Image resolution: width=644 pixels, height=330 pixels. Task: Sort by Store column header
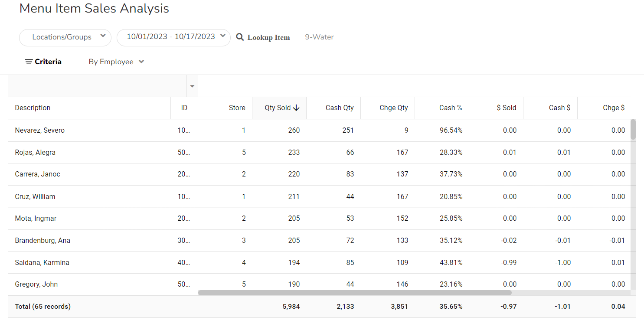[237, 108]
